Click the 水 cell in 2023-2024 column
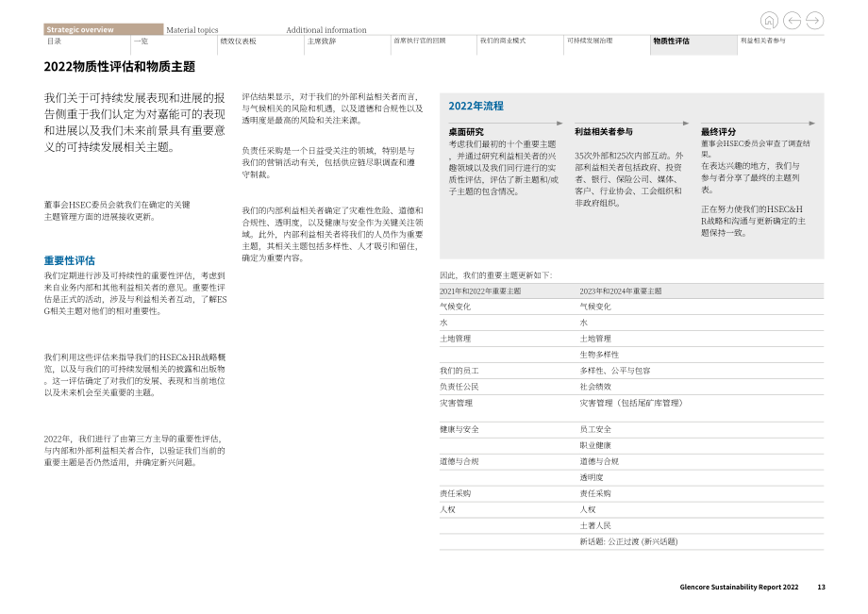The height and width of the screenshot is (614, 868). [583, 323]
